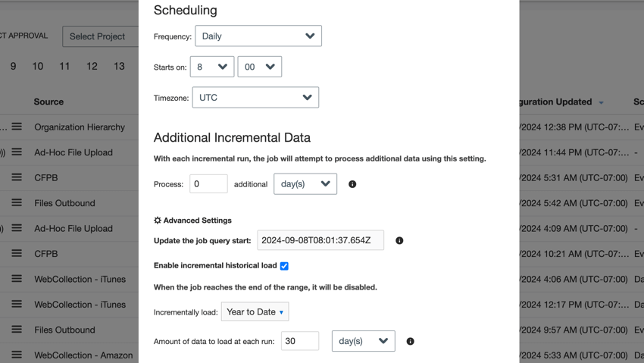Viewport: 644px width, 363px height.
Task: Click hamburger icon beside CFPB first row
Action: click(17, 177)
